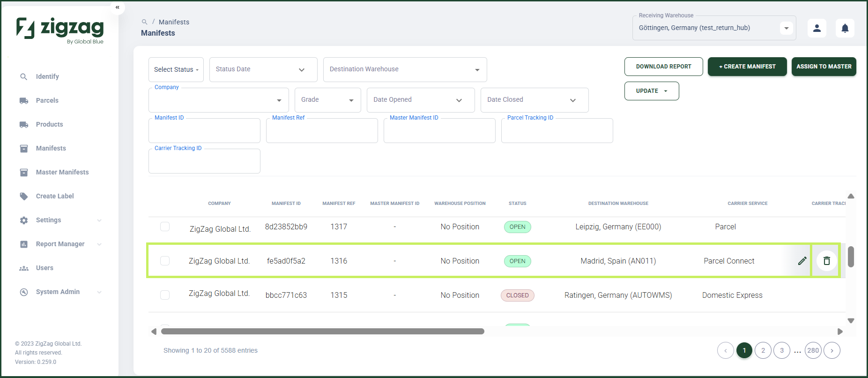Tick the checkbox for manifest 1316
The width and height of the screenshot is (868, 378).
[x=165, y=261]
